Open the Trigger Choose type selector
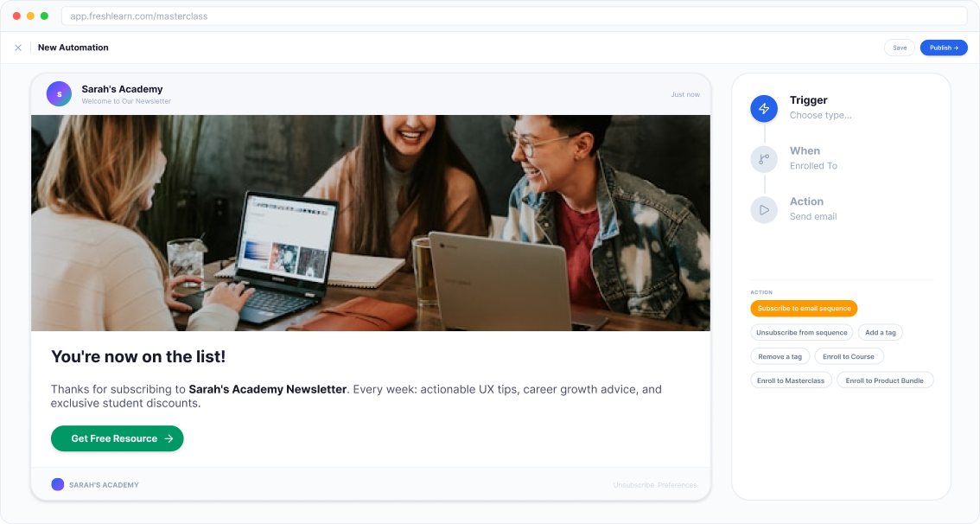The width and height of the screenshot is (980, 524). click(820, 115)
